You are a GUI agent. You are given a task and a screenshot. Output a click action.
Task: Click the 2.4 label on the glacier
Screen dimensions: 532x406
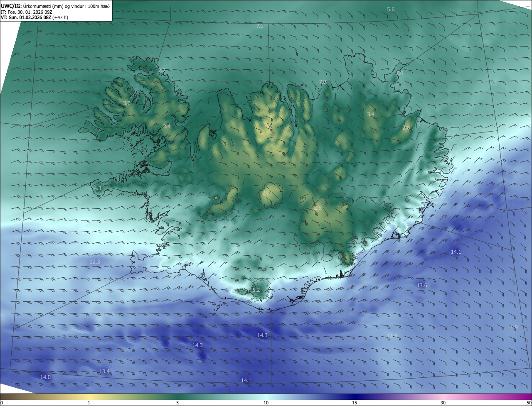click(266, 193)
